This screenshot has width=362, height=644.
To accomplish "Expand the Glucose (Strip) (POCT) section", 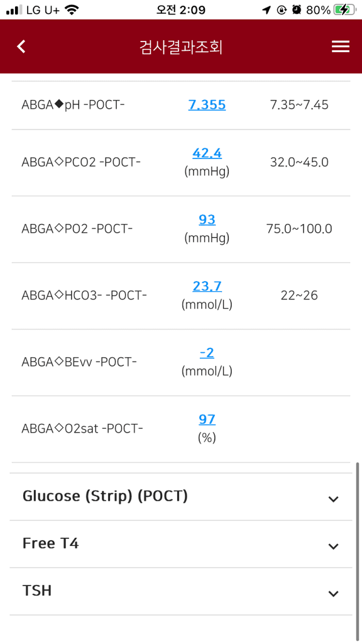I will [x=180, y=497].
